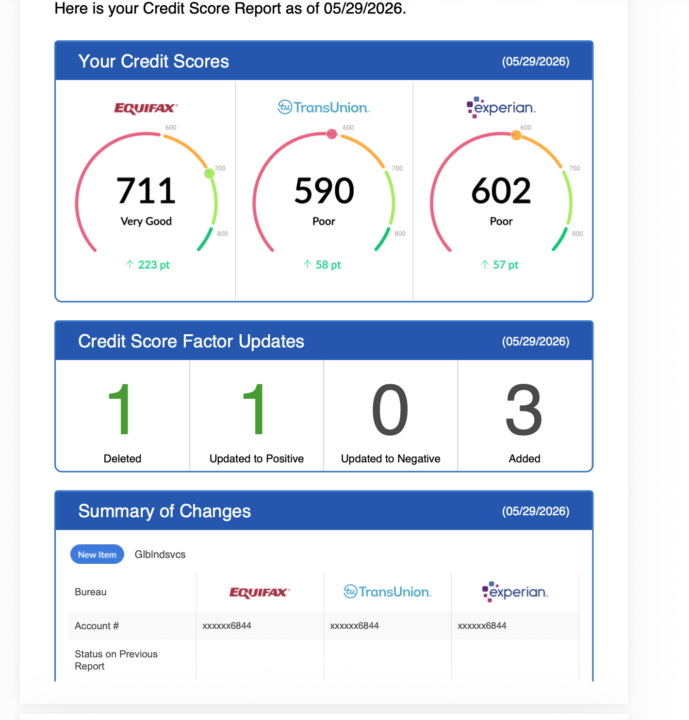Click the Updated to Negative count of 0
689x720 pixels.
point(390,410)
